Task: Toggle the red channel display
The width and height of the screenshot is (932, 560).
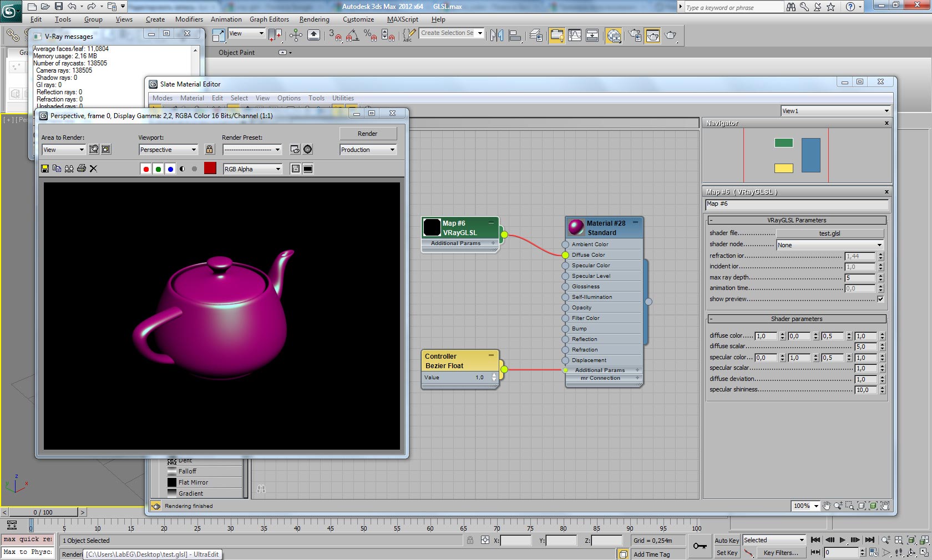Action: coord(146,169)
